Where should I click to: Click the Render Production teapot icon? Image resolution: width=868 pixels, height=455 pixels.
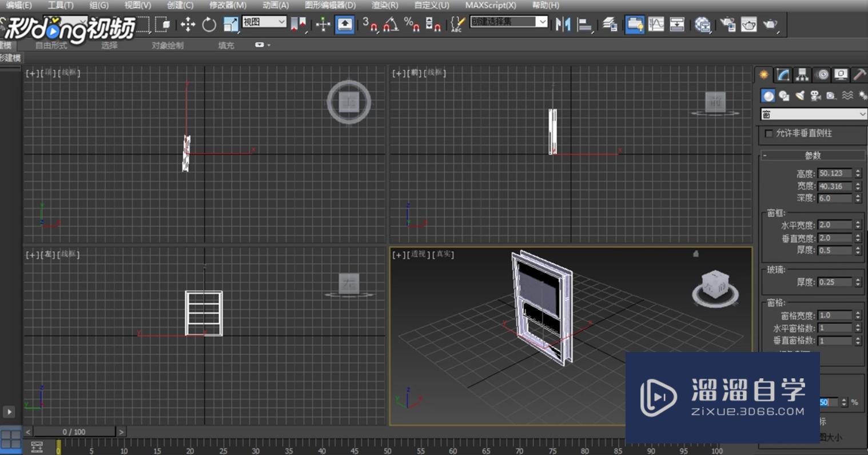tap(770, 24)
